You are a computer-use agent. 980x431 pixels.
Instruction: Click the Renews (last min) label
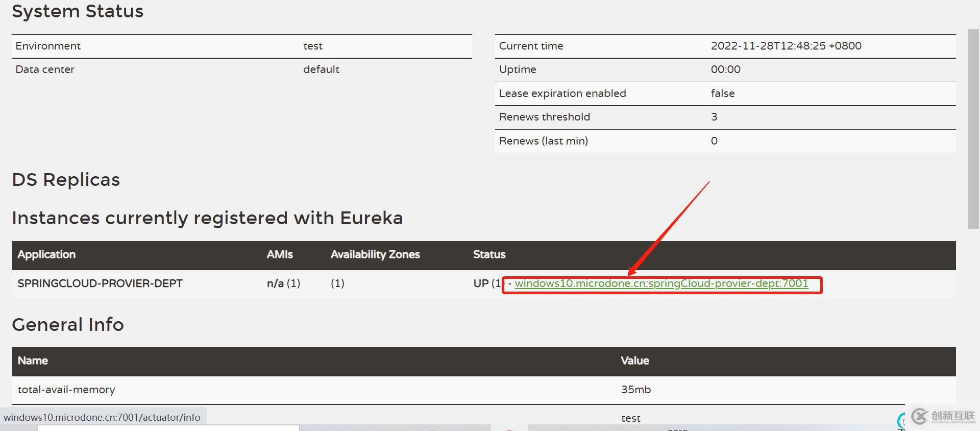(544, 141)
